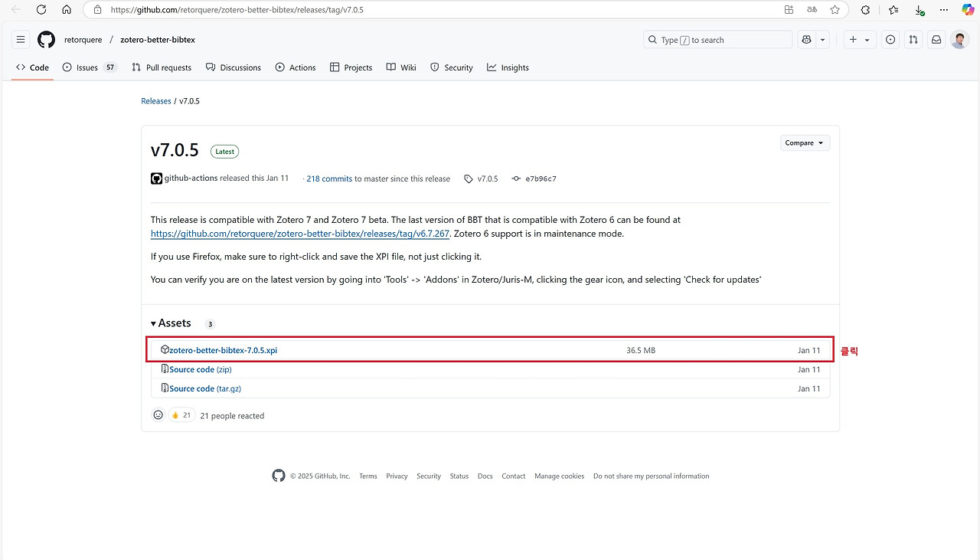Open the footer Security link
Image resolution: width=980 pixels, height=560 pixels.
(x=429, y=476)
